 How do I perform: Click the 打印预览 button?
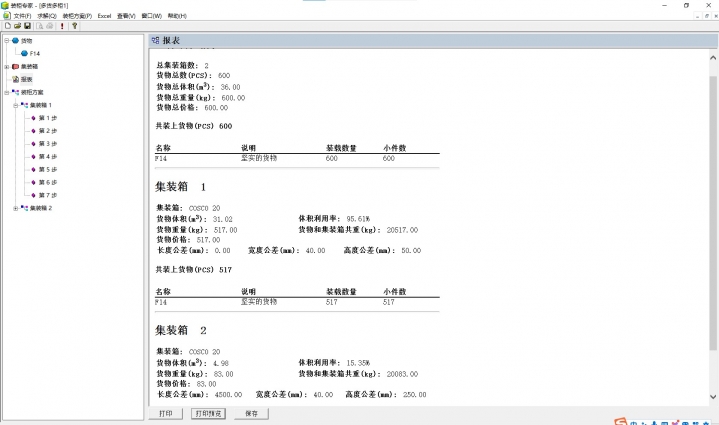point(209,412)
